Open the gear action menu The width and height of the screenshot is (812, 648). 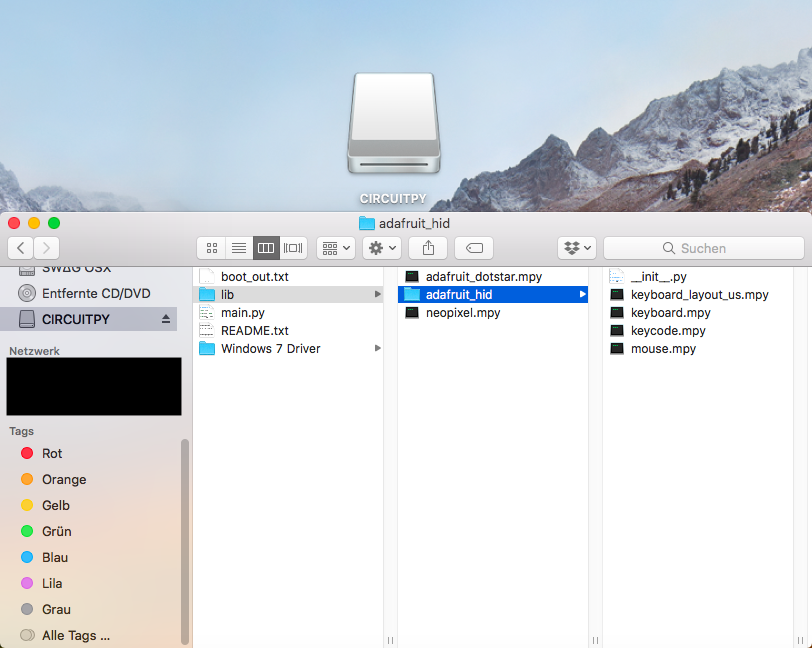pos(382,248)
